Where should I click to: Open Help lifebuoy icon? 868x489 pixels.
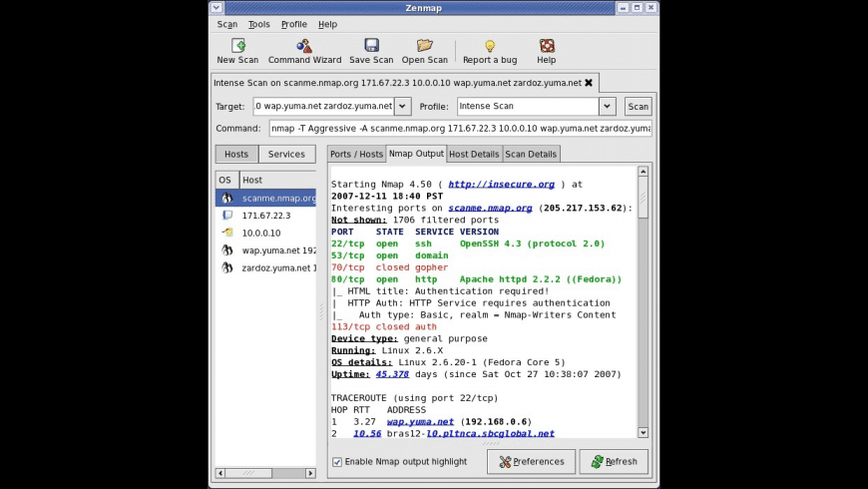pyautogui.click(x=547, y=46)
